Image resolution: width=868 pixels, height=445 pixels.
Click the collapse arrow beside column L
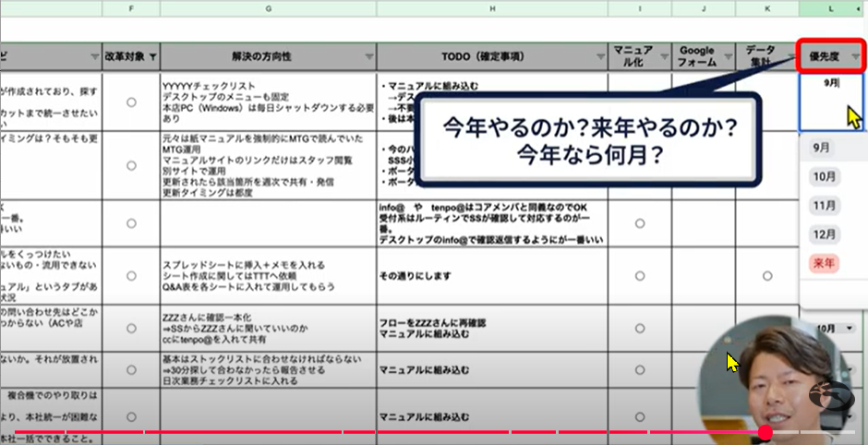(860, 8)
